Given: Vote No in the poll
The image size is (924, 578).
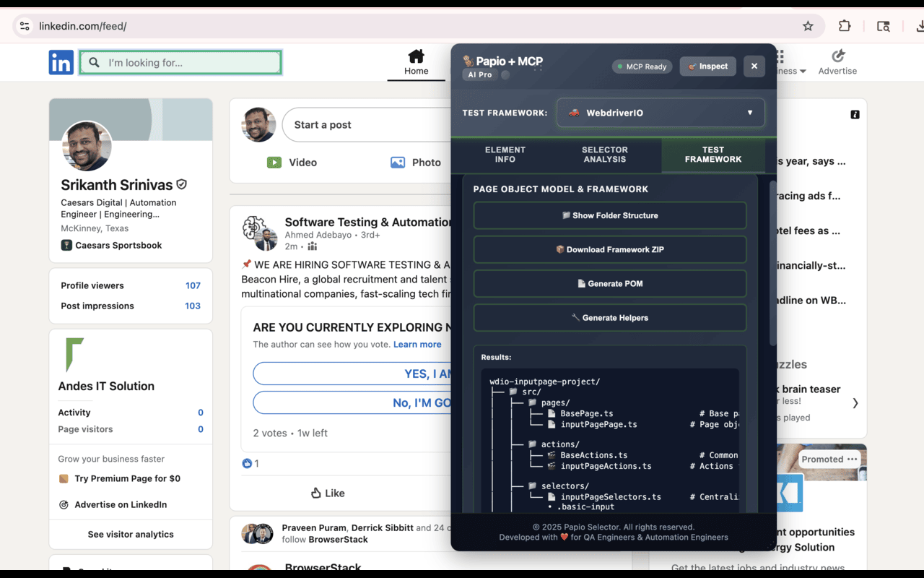Looking at the screenshot, I should pyautogui.click(x=352, y=402).
